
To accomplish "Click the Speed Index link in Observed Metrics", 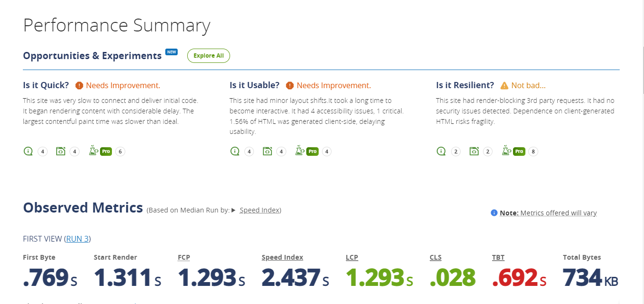I will (260, 210).
